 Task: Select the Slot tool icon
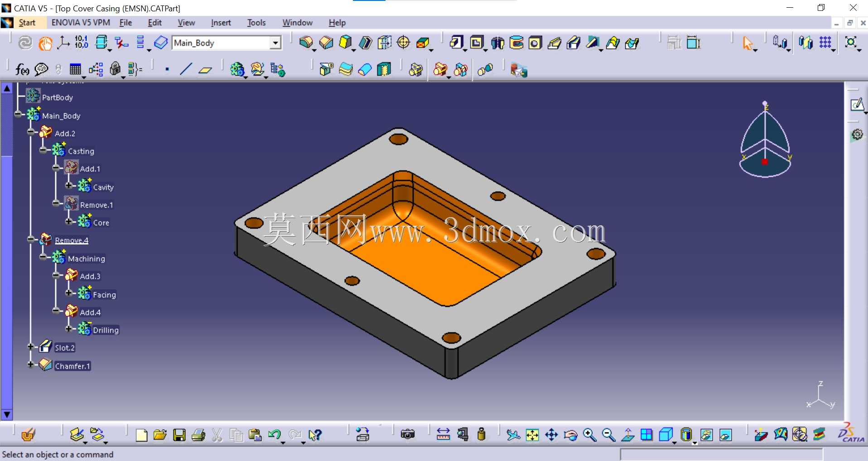point(574,43)
